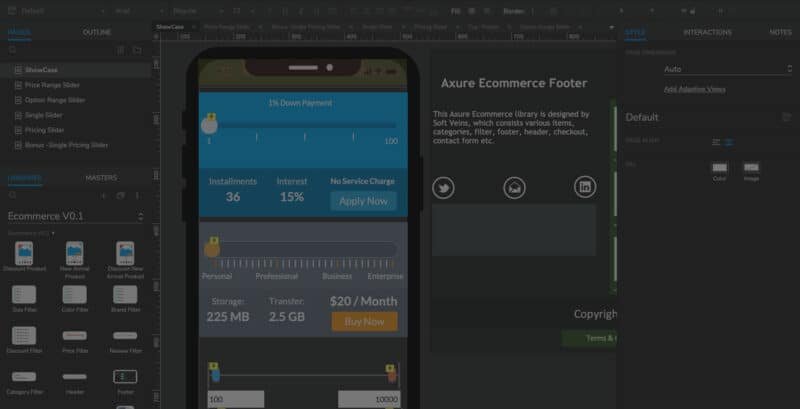Switch to the Outline tab

point(97,32)
